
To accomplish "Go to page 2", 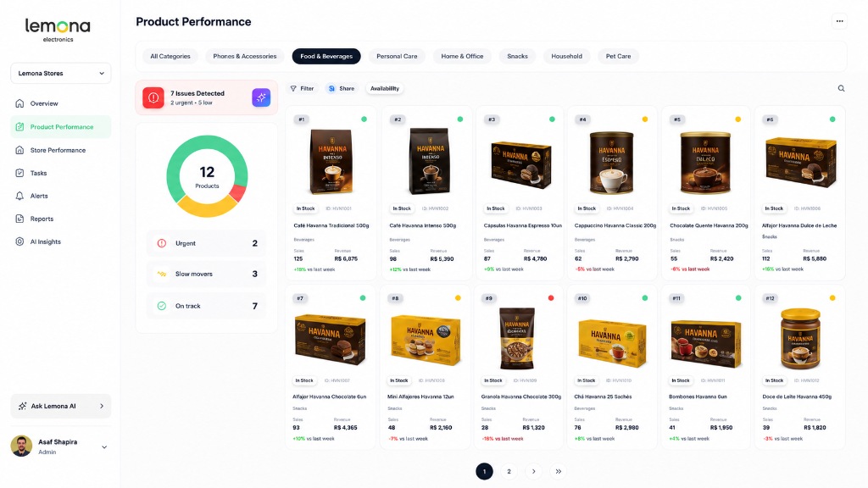I will click(x=509, y=471).
